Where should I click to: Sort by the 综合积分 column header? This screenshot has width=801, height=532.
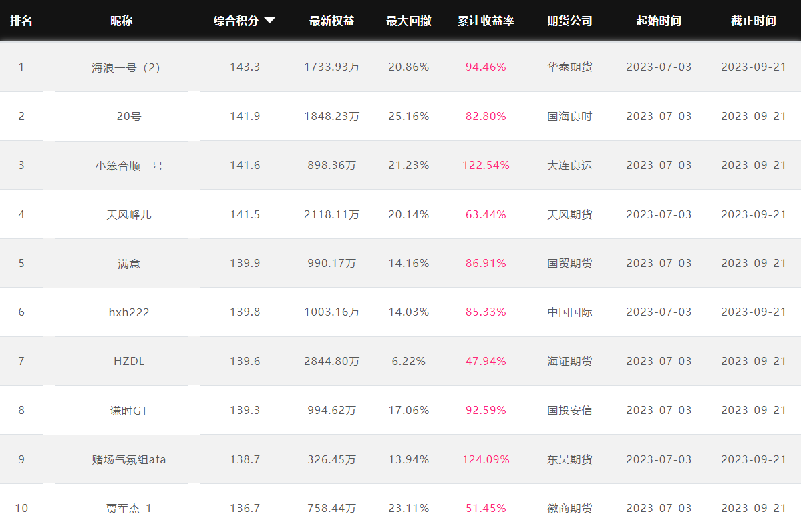pos(236,21)
